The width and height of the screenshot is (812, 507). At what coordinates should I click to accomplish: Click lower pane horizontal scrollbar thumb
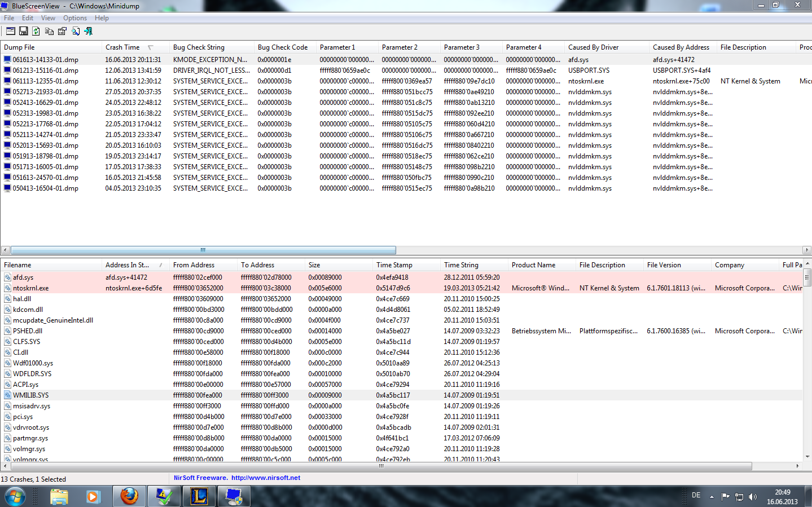coord(381,466)
